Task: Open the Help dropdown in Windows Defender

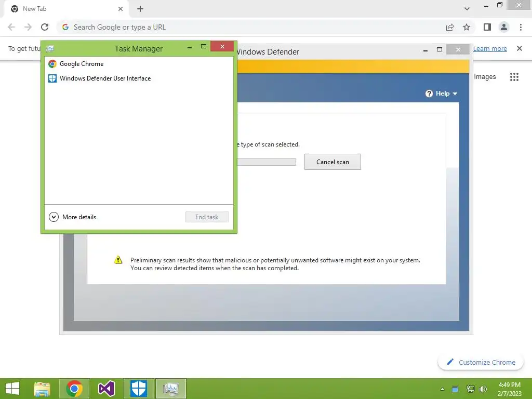Action: 441,94
